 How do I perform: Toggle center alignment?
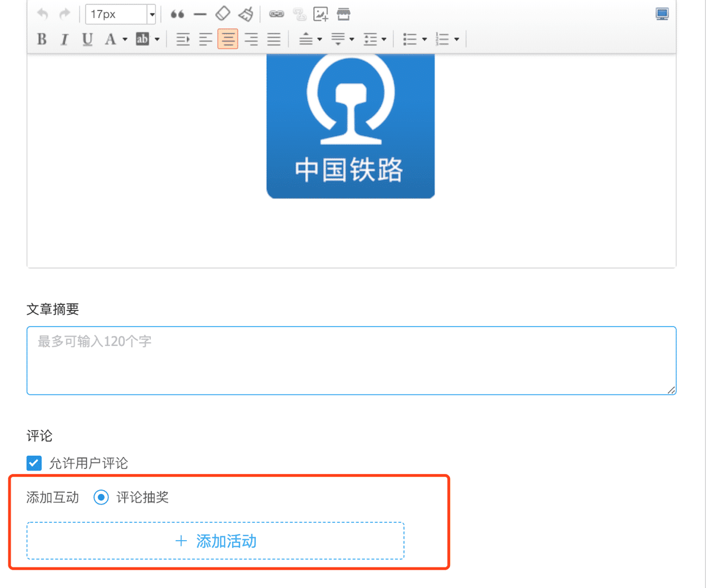click(x=228, y=39)
